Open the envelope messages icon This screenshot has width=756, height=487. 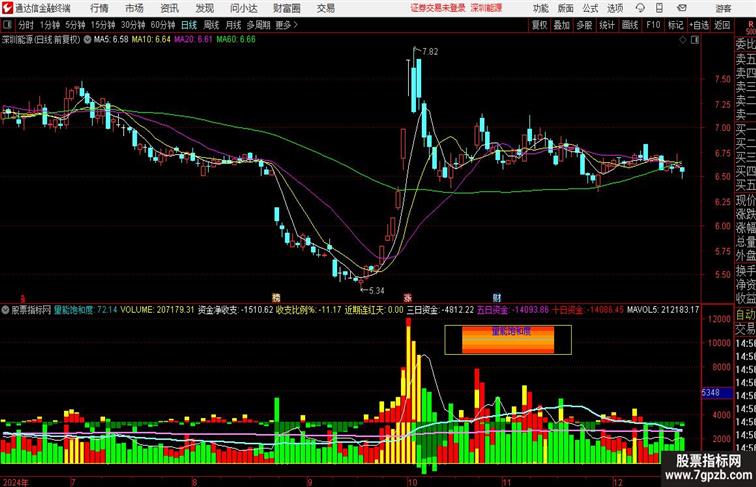(682, 8)
